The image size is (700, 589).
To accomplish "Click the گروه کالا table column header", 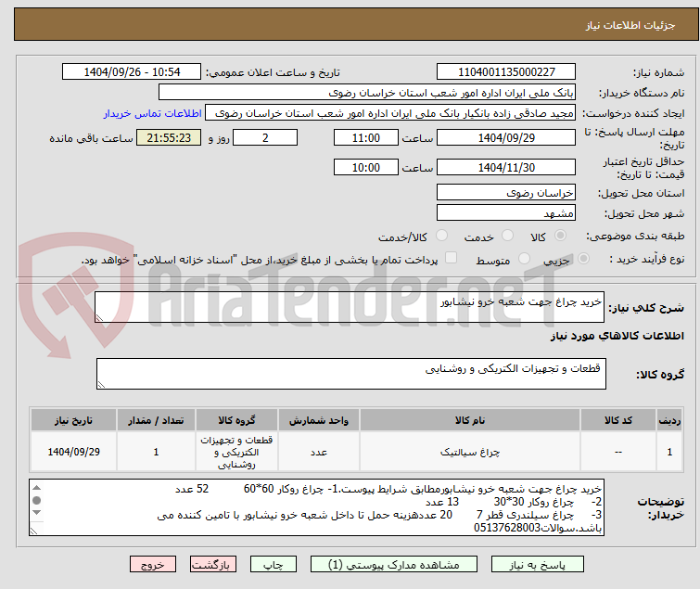I will click(236, 420).
